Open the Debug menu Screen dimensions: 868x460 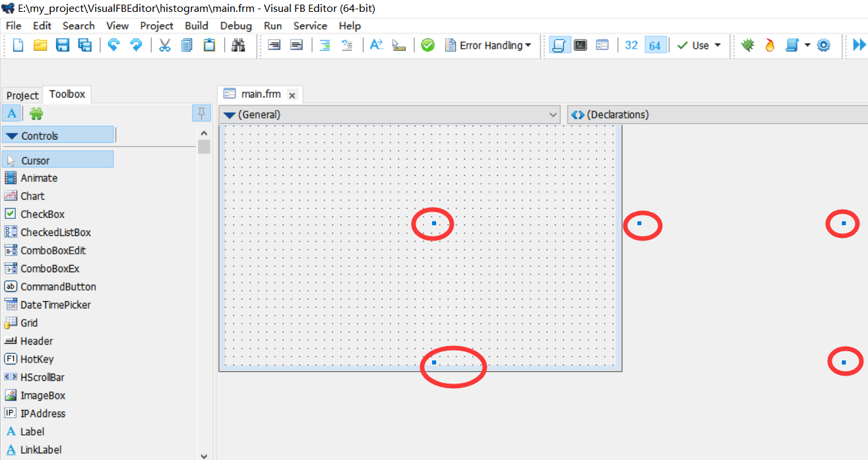235,26
